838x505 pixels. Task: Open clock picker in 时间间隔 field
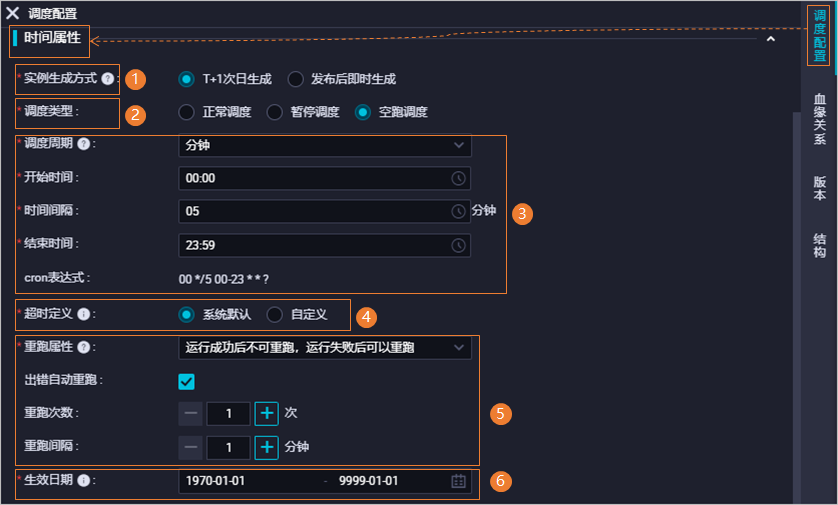click(458, 212)
